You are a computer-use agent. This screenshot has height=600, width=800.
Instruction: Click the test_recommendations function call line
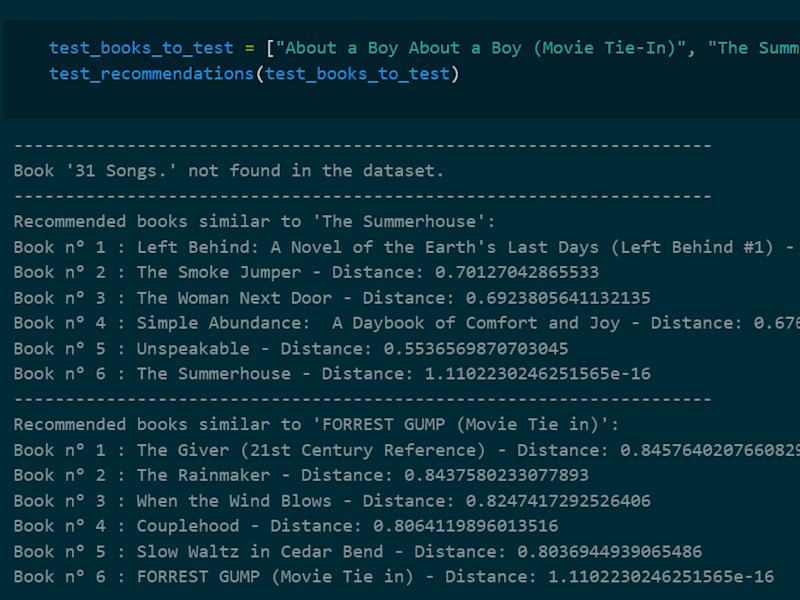254,74
